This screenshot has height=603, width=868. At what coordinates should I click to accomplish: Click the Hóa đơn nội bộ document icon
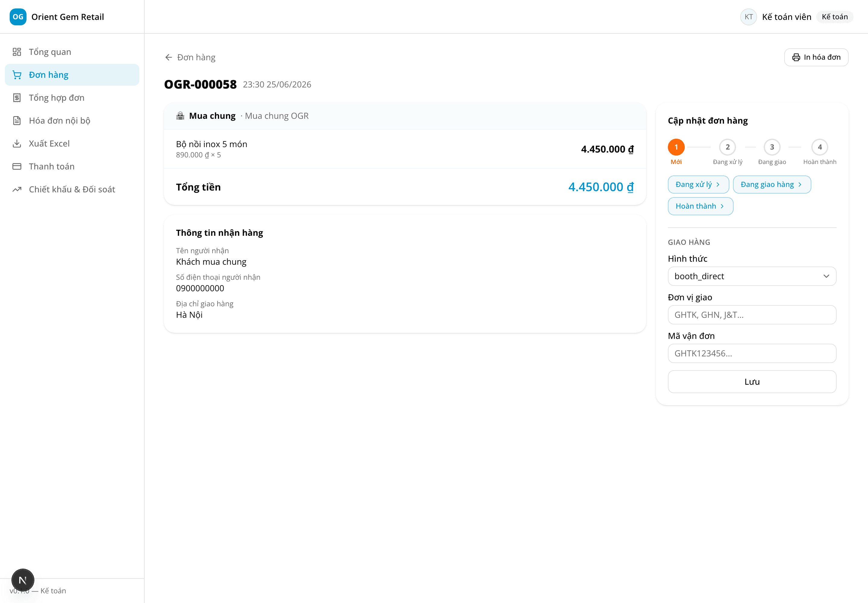pos(17,121)
